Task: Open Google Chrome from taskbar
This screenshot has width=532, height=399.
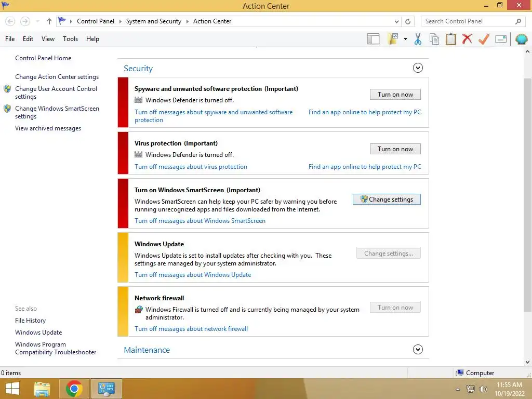Action: click(x=74, y=389)
